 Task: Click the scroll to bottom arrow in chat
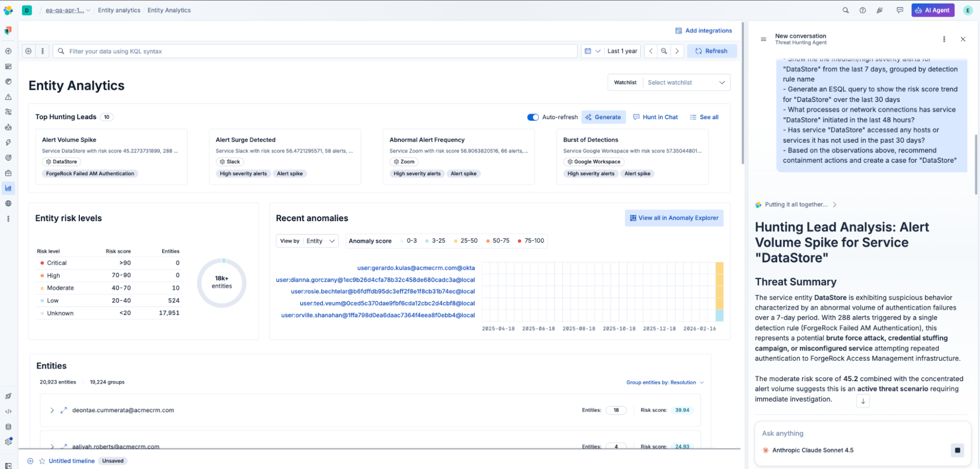863,401
